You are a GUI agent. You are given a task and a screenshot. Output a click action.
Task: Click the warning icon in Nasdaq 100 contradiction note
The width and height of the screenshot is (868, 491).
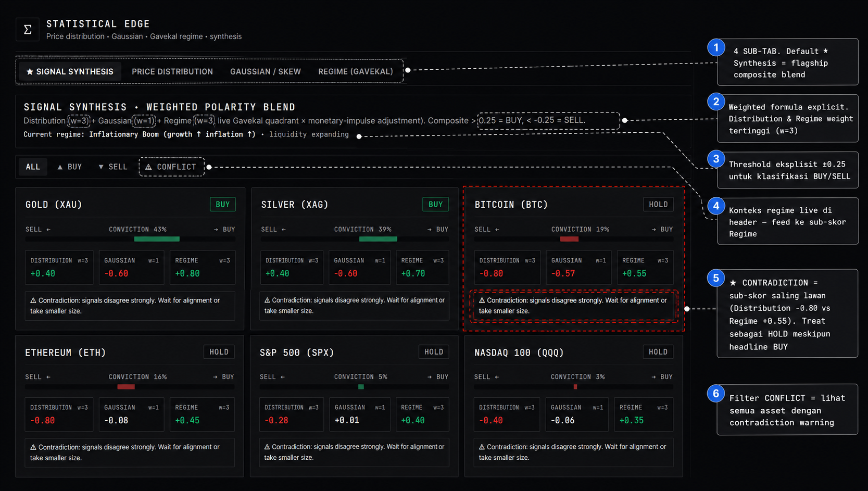[482, 447]
